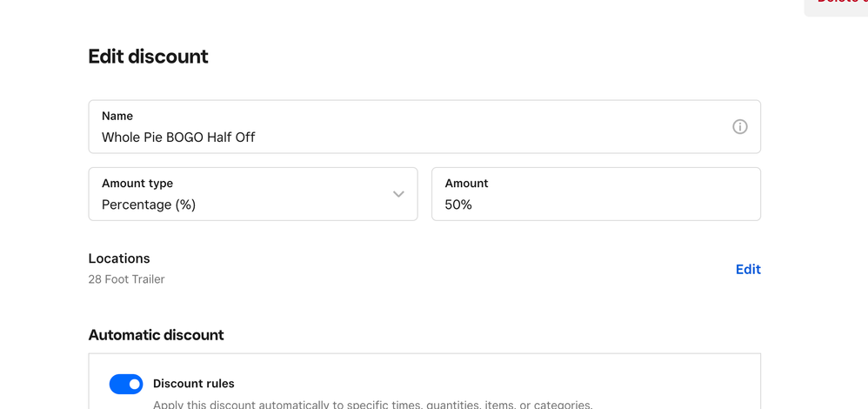868x409 pixels.
Task: Click the Edit link for Locations
Action: 748,270
